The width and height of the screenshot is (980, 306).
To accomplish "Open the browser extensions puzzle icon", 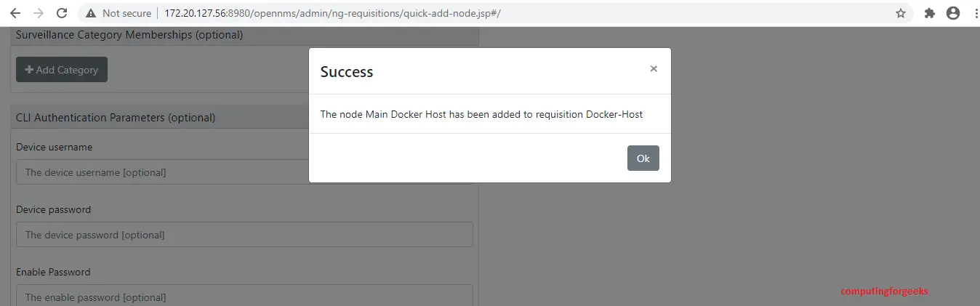I will (929, 13).
